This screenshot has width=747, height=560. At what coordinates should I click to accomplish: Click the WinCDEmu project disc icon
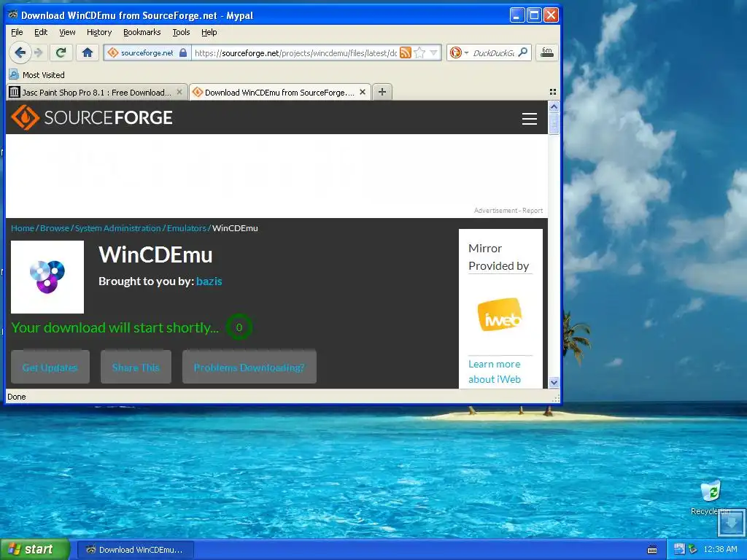click(x=47, y=276)
